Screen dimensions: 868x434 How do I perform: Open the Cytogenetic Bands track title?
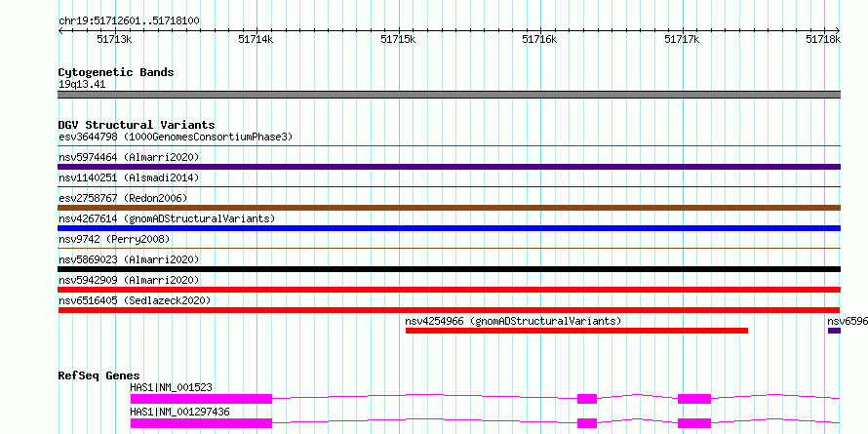pos(116,72)
